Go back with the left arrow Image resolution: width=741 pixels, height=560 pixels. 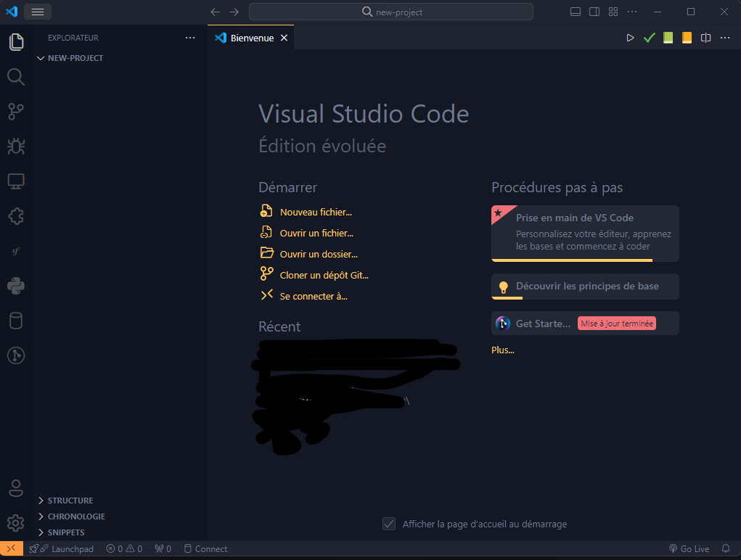click(x=216, y=12)
